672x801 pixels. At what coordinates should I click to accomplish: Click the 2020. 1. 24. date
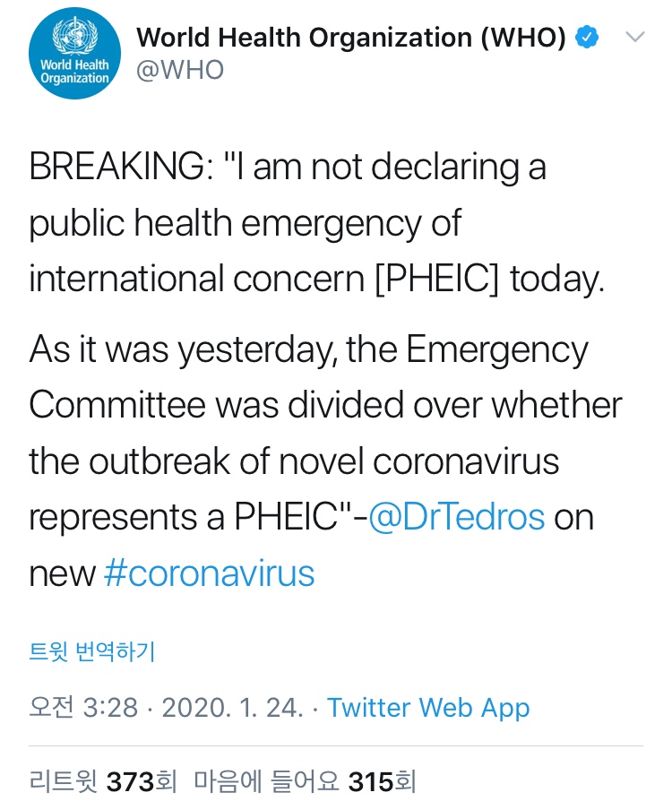(235, 708)
